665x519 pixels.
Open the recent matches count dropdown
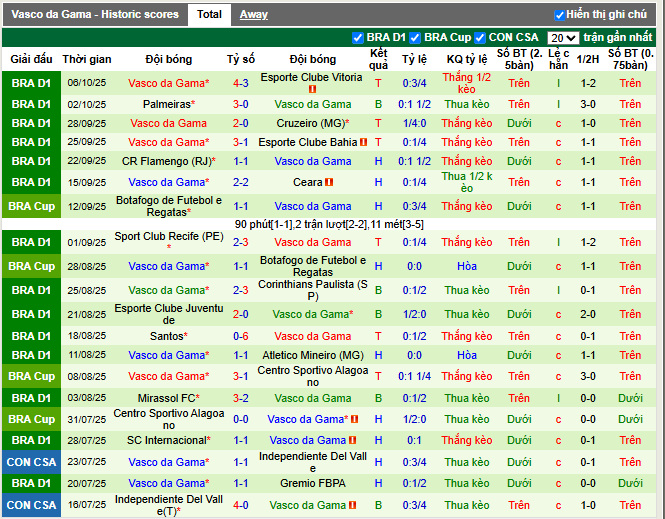point(562,38)
